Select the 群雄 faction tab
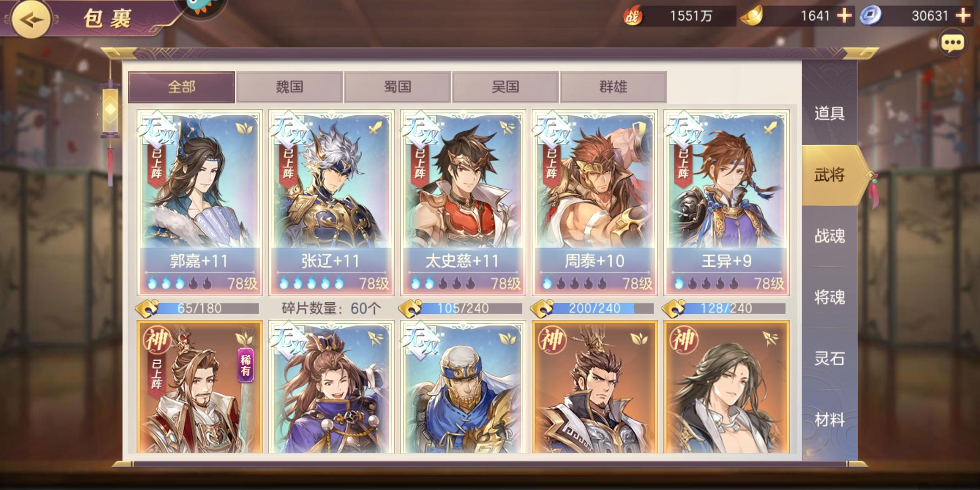Screen dimensions: 980x490 (613, 87)
